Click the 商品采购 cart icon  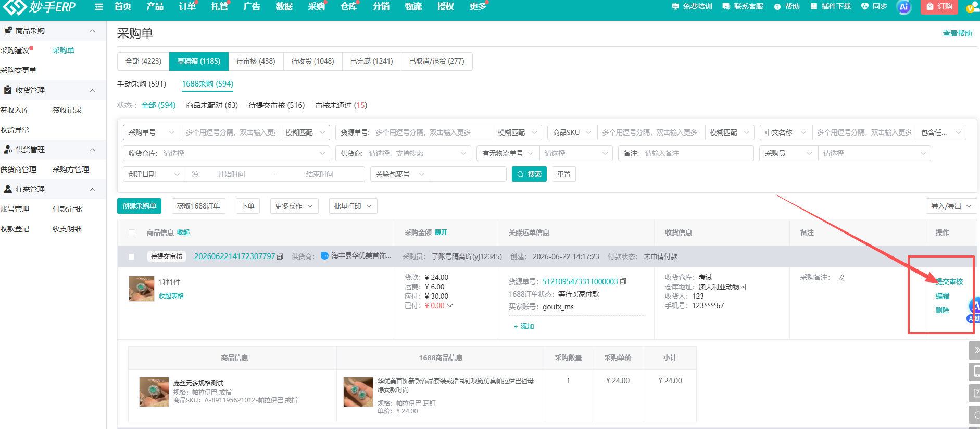(x=8, y=31)
